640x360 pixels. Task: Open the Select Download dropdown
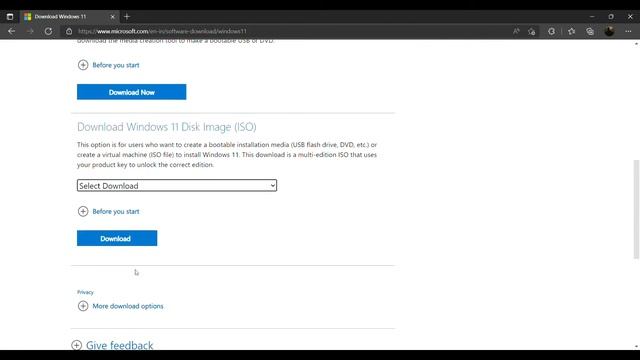[x=177, y=185]
